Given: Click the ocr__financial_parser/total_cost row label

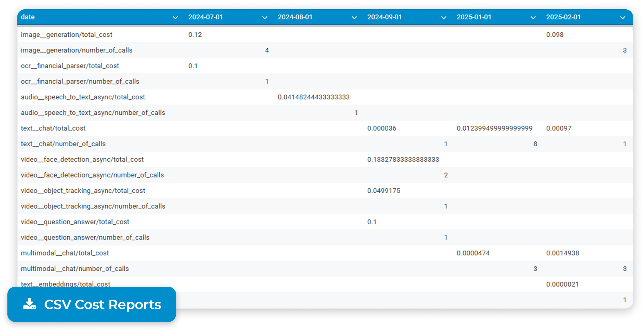Looking at the screenshot, I should click(x=70, y=66).
